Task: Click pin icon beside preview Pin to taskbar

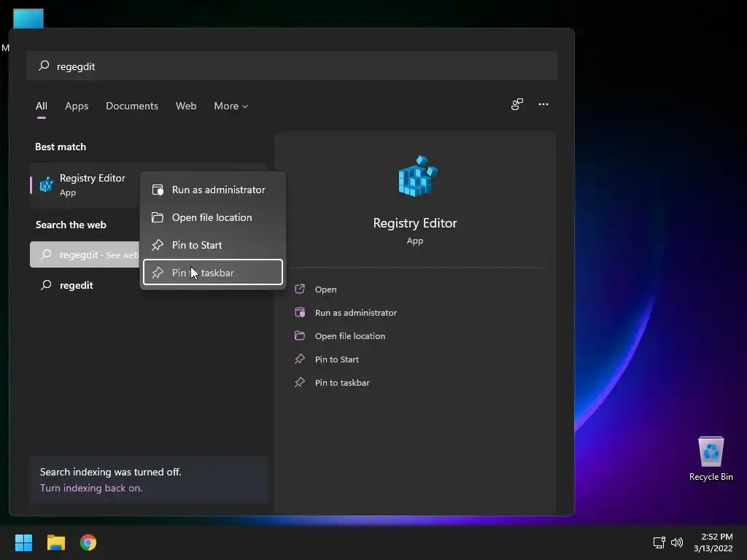Action: [300, 382]
